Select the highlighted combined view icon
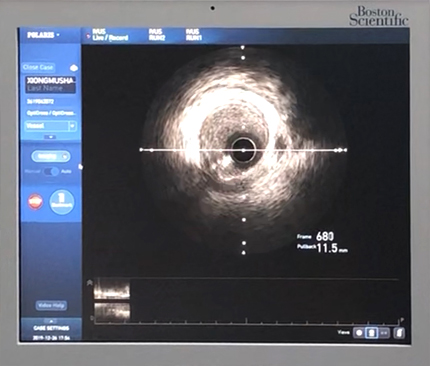Viewport: 430px width, 366px height. pos(371,333)
